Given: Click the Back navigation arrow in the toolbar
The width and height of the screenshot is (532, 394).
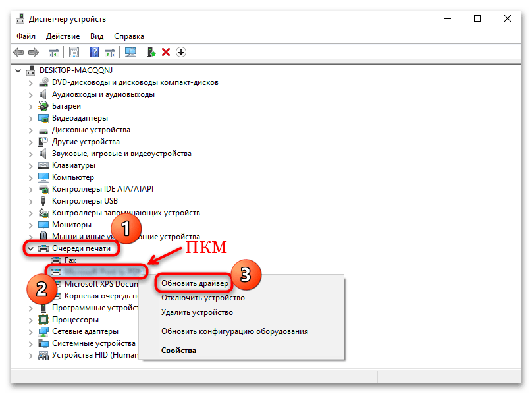Looking at the screenshot, I should pos(18,52).
